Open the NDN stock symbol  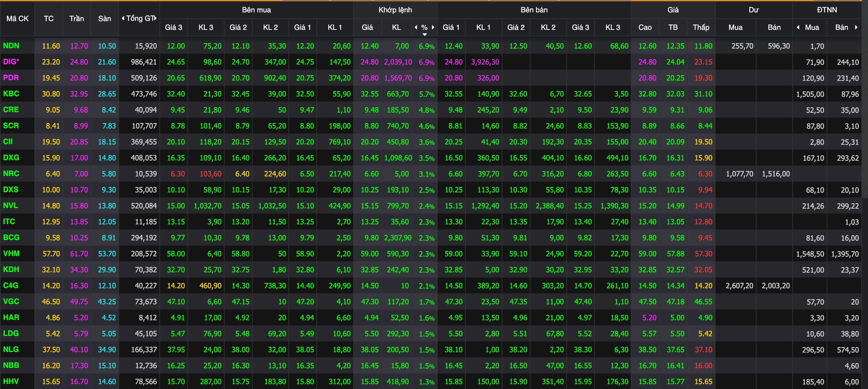pos(11,46)
